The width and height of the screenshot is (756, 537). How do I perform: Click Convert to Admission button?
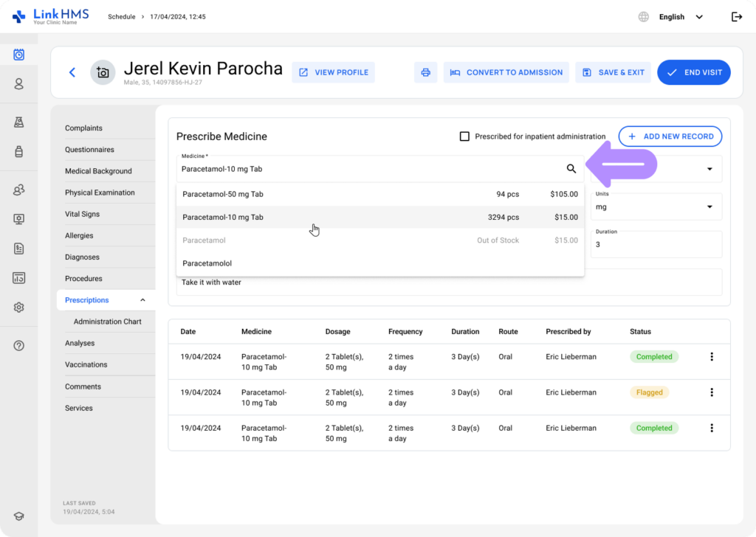click(x=506, y=72)
